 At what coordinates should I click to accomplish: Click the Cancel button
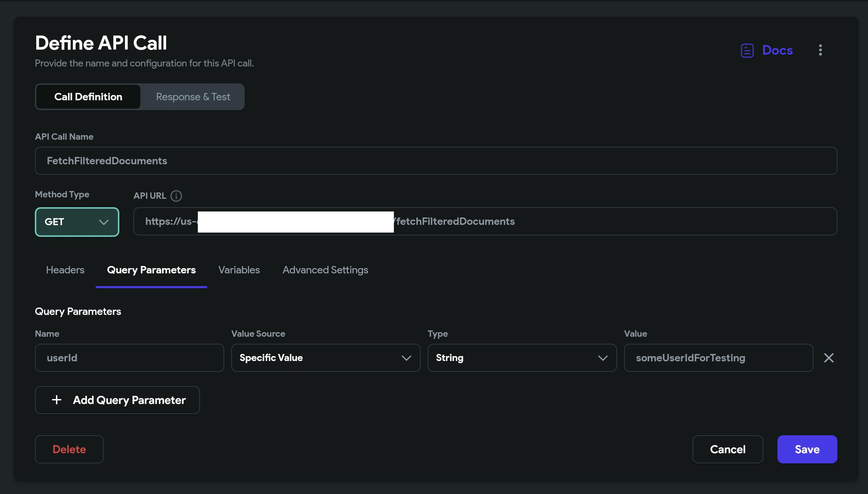click(x=728, y=449)
